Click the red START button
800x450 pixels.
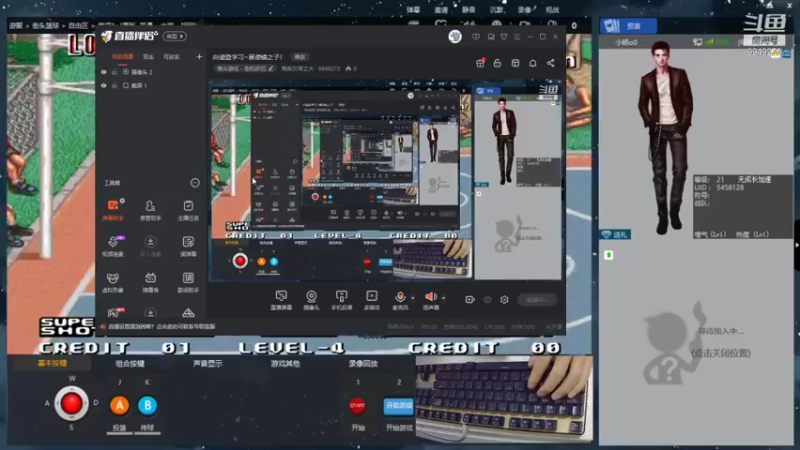[x=357, y=406]
